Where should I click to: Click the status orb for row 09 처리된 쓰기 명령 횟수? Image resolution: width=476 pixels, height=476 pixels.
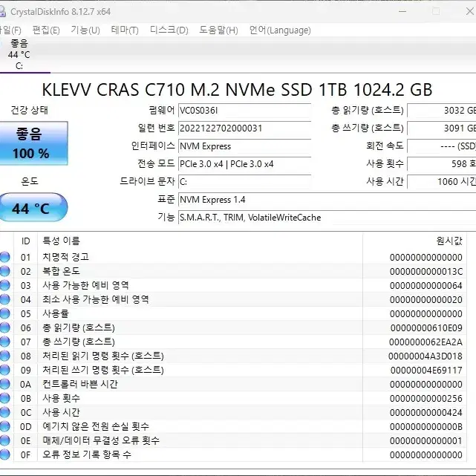point(4,370)
